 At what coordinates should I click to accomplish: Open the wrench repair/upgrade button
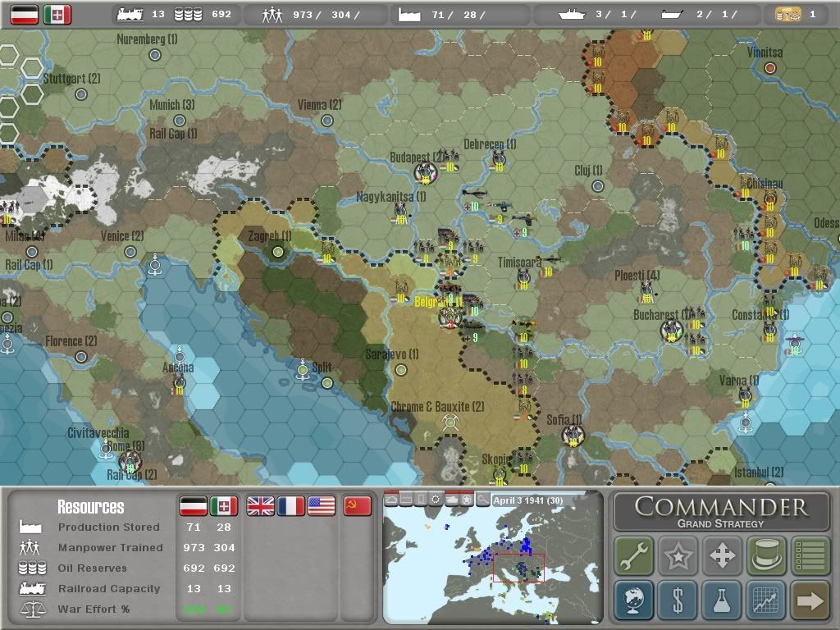(634, 555)
